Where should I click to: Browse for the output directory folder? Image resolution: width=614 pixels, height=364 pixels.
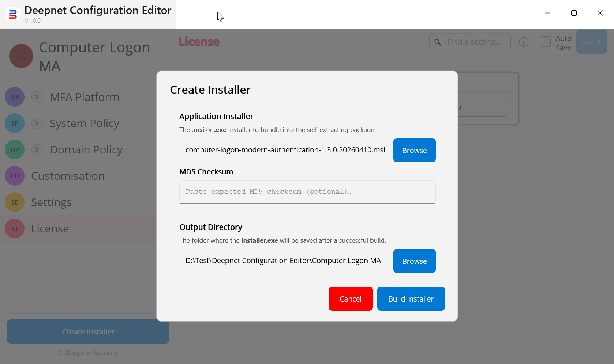(x=414, y=261)
